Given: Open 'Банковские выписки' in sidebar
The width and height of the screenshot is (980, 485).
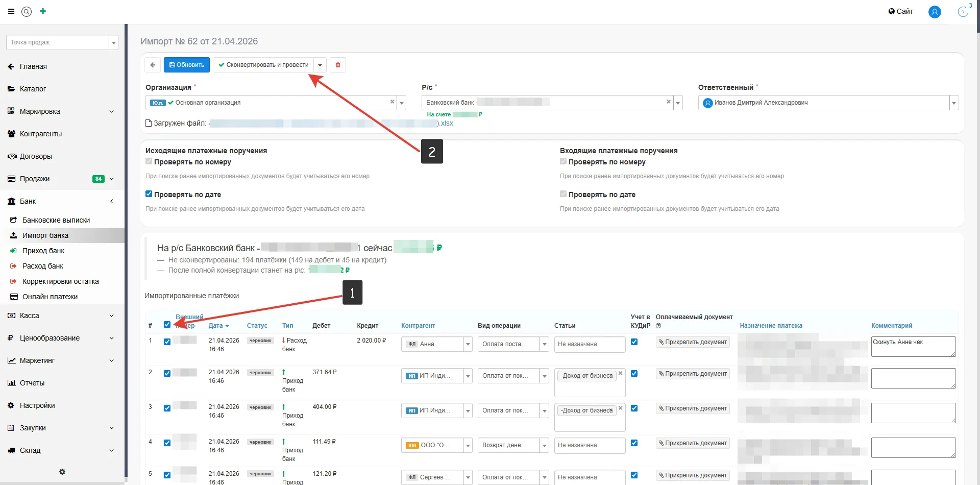Looking at the screenshot, I should (56, 220).
